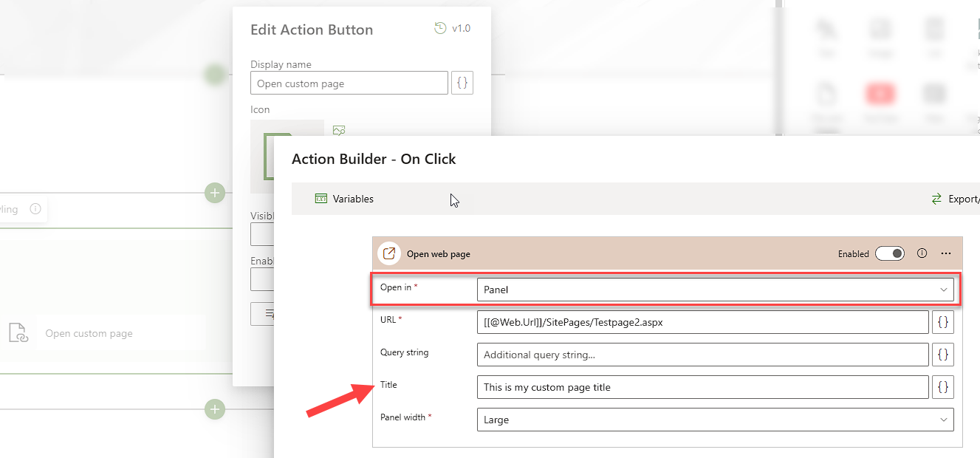980x458 pixels.
Task: Click into the Display name text field
Action: [x=349, y=83]
